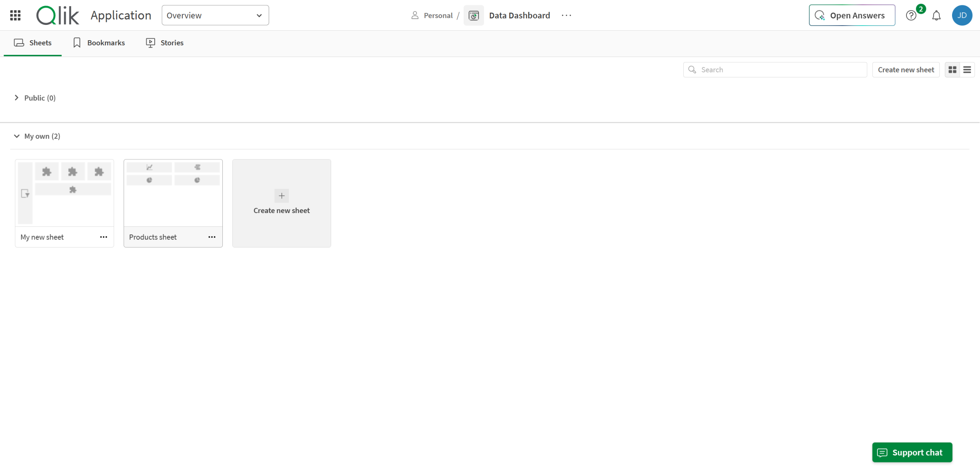
Task: Open the notifications bell
Action: tap(936, 16)
